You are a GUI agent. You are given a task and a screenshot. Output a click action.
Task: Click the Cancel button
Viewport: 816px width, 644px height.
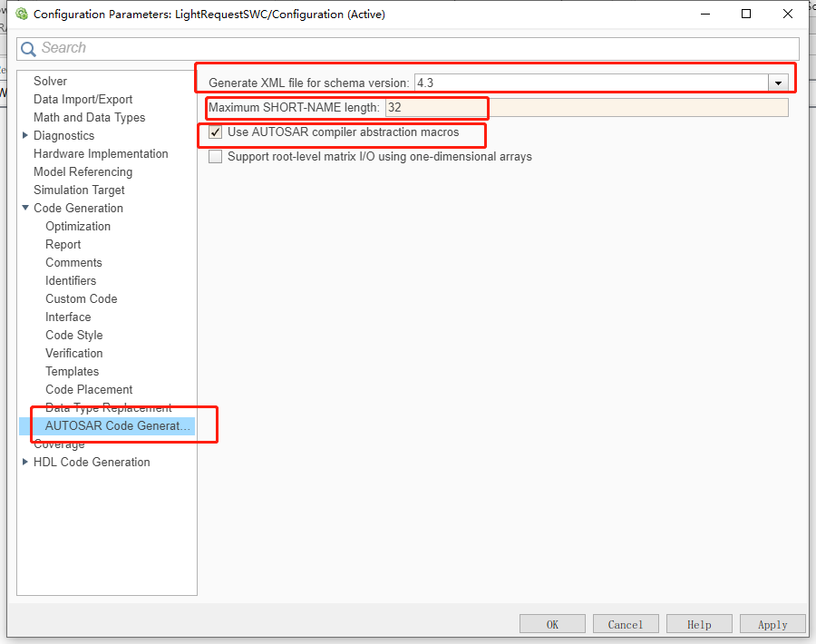626,624
